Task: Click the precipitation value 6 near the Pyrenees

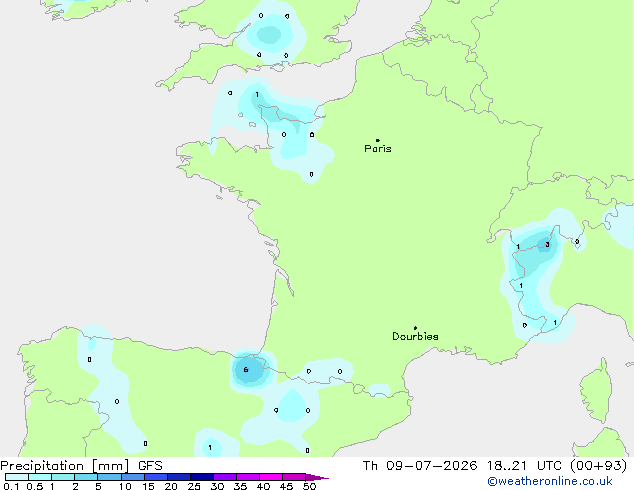Action: pos(246,370)
